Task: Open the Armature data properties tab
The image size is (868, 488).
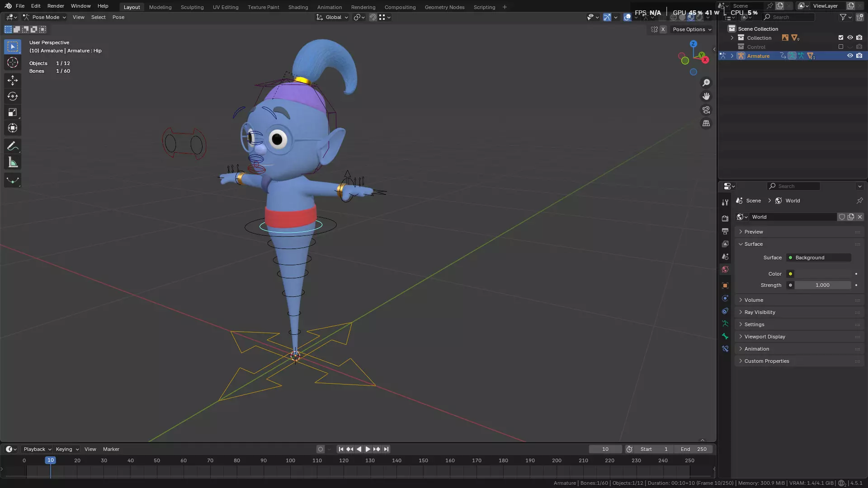Action: (725, 324)
